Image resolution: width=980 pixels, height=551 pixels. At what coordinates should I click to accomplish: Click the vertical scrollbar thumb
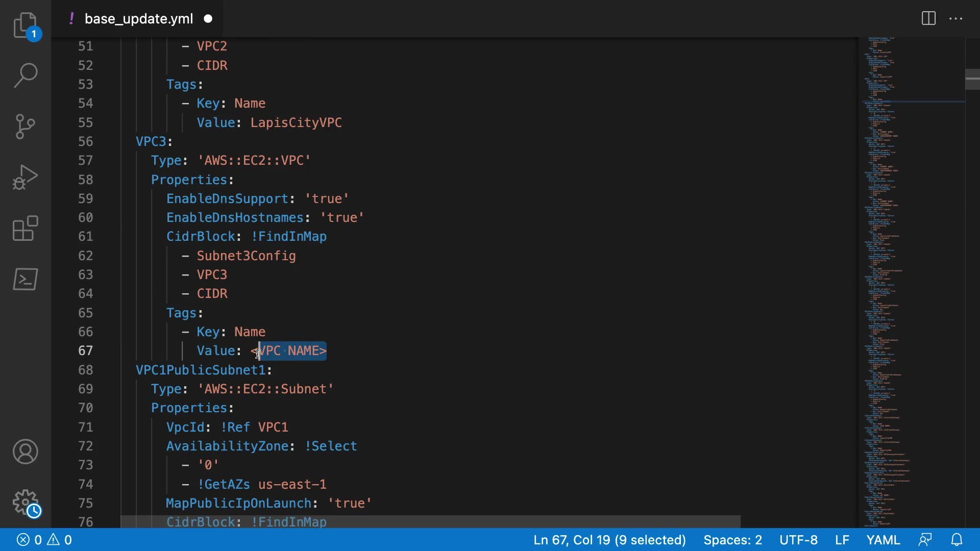click(x=972, y=79)
